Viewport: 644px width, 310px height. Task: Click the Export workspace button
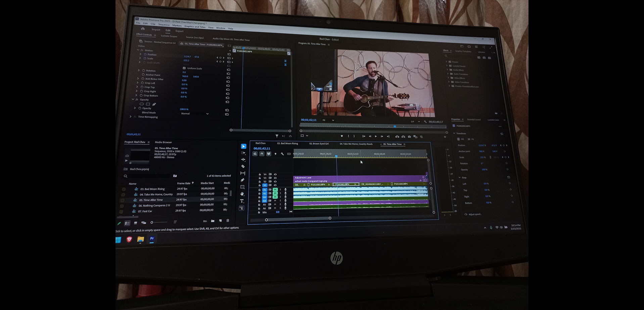[180, 31]
